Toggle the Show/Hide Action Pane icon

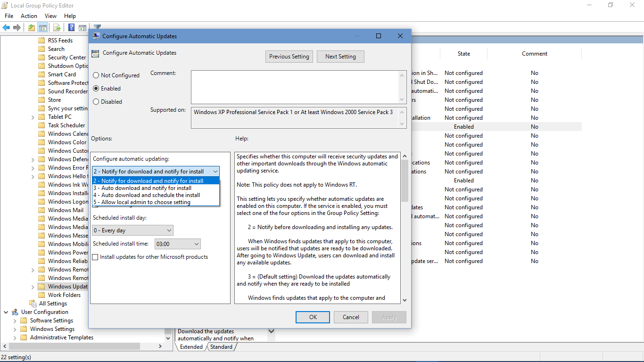(83, 28)
